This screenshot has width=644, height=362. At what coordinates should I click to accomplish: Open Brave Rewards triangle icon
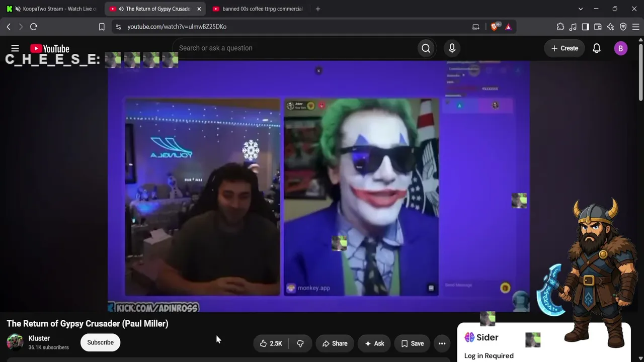(508, 27)
